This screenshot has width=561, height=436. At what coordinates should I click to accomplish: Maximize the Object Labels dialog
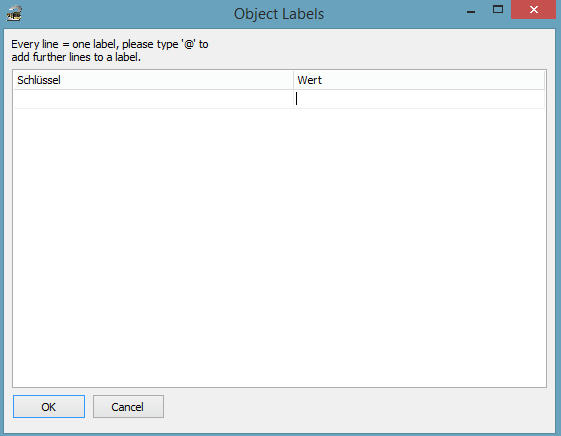coord(498,10)
